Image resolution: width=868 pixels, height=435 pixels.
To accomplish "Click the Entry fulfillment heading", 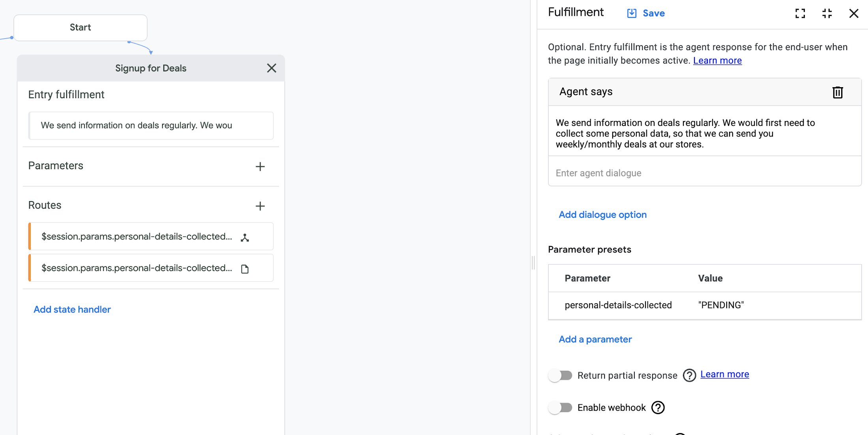I will (x=66, y=95).
